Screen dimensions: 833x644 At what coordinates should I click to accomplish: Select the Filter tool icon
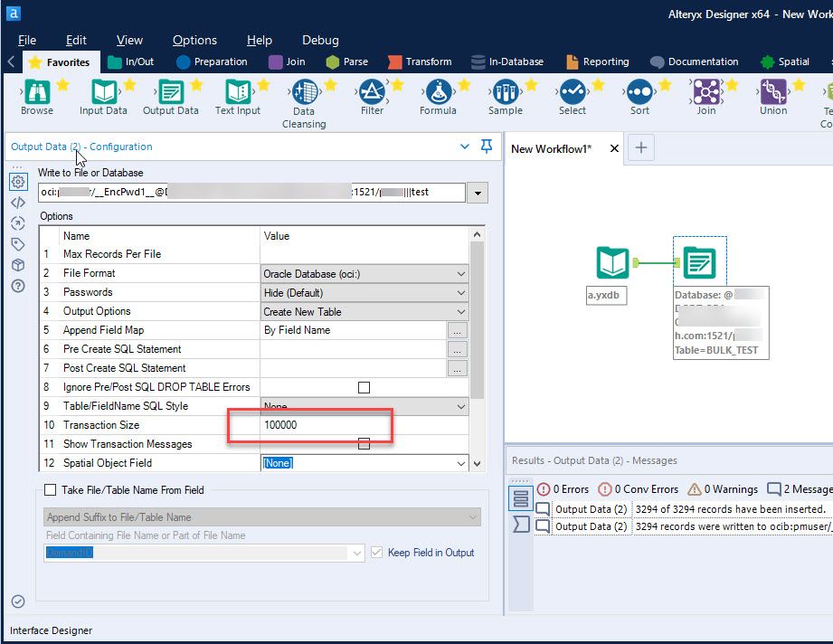pyautogui.click(x=372, y=92)
